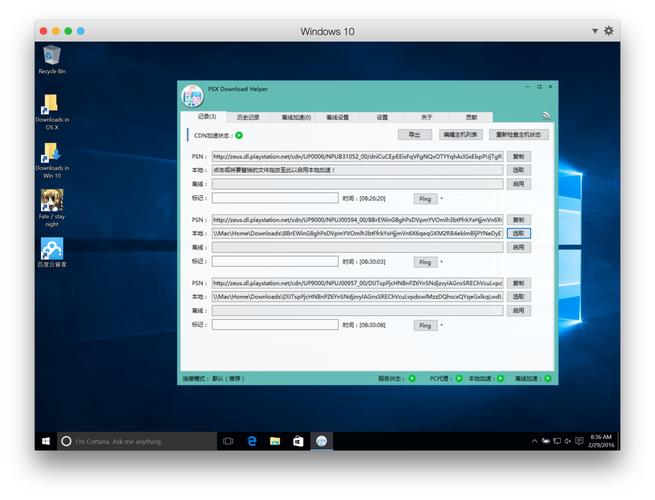
Task: Open Downloads in Win 10 shortcut
Action: coord(52,160)
